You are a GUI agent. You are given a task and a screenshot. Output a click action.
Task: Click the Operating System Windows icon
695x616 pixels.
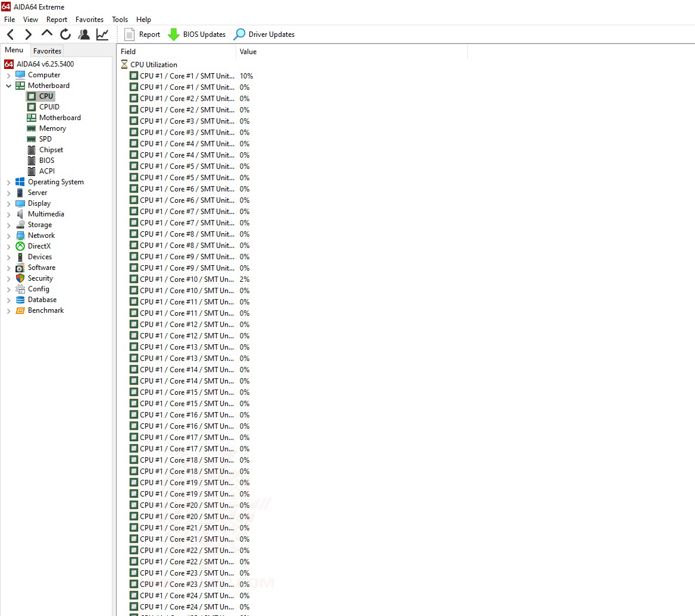(20, 181)
